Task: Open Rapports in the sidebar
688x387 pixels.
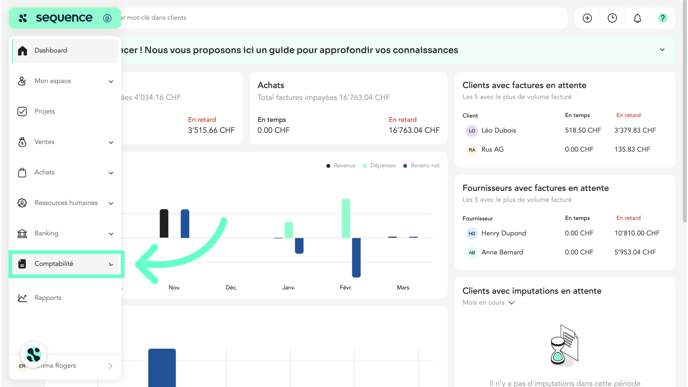Action: point(65,298)
